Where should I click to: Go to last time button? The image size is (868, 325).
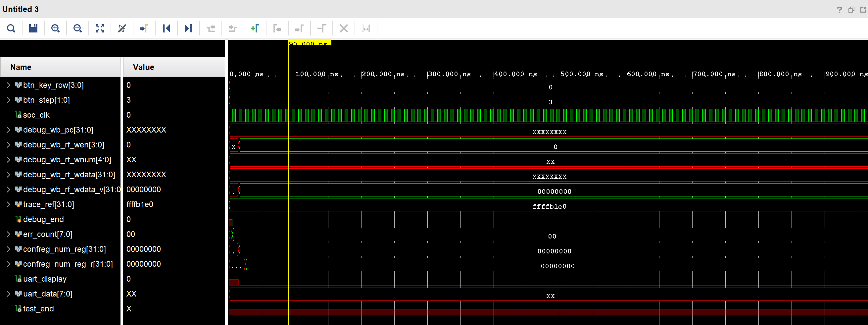188,28
